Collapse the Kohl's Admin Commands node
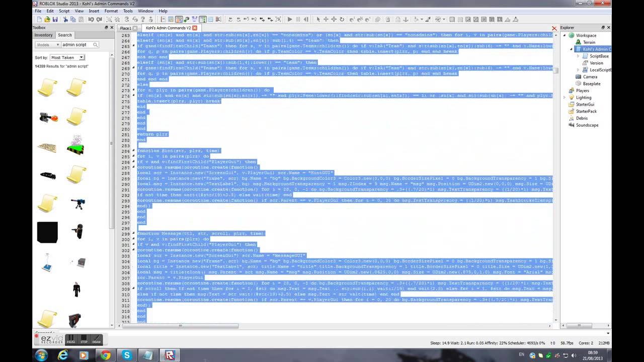Screen dimensions: 644x362 [x=572, y=49]
